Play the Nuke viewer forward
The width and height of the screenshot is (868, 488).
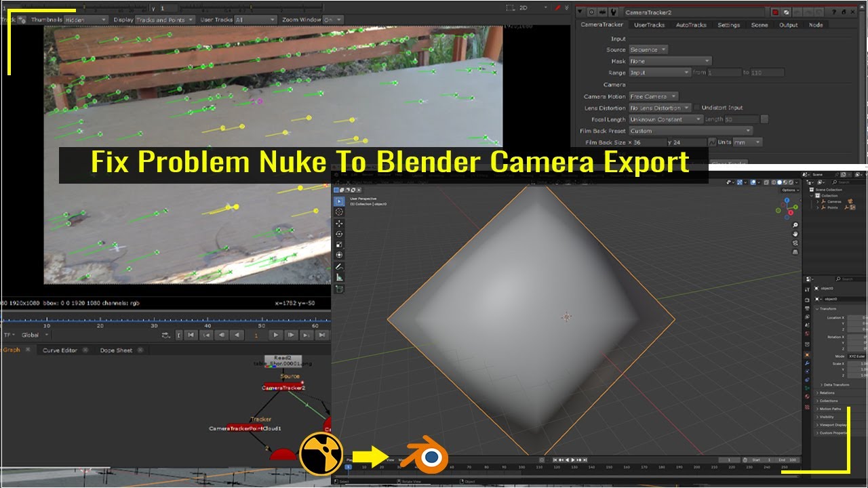click(x=275, y=335)
